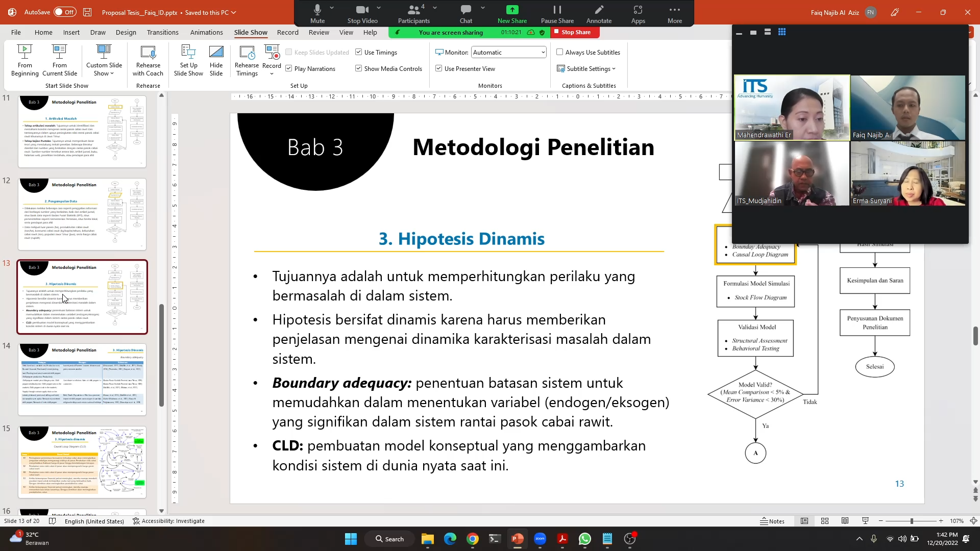Screen dimensions: 980x551
Task: Switch to the Record ribbon tab
Action: click(287, 32)
